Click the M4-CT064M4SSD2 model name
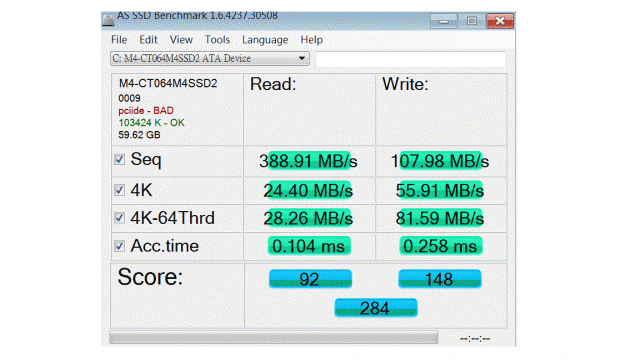Image resolution: width=640 pixels, height=360 pixels. coord(168,83)
